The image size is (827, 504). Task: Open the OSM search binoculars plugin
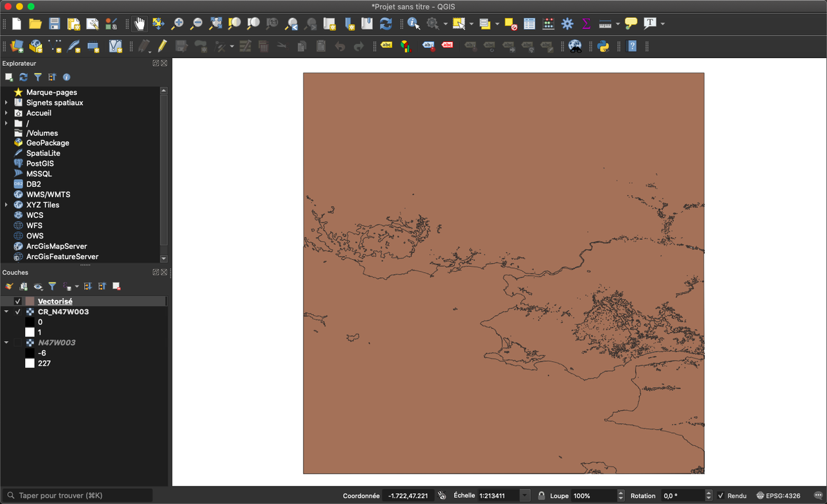tap(575, 46)
